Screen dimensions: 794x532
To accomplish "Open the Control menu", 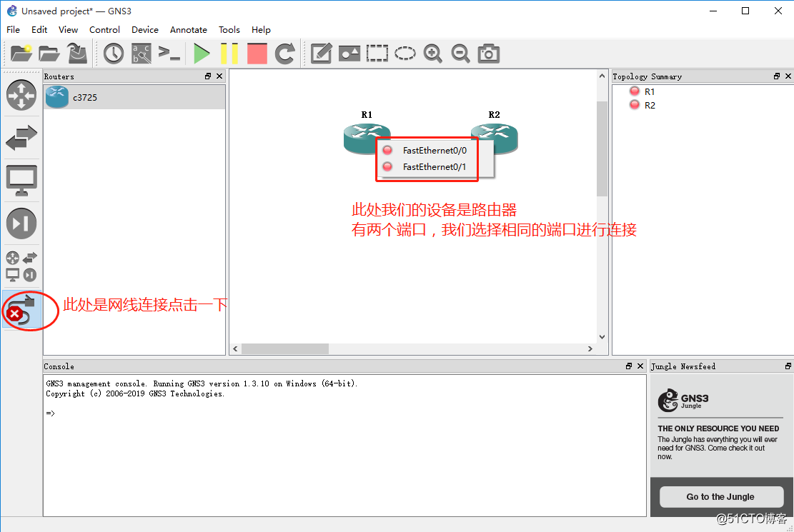I will click(x=104, y=30).
